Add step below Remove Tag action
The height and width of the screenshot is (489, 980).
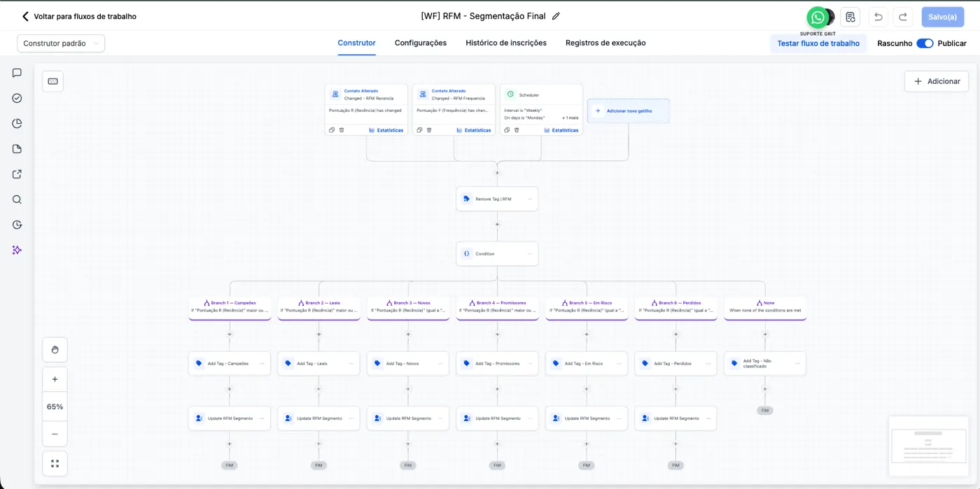[497, 225]
